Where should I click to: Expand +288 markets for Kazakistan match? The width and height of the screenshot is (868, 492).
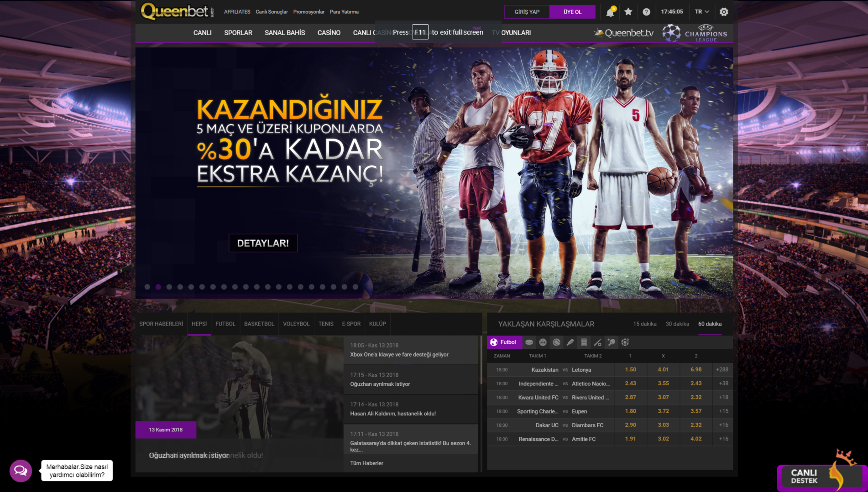(722, 369)
